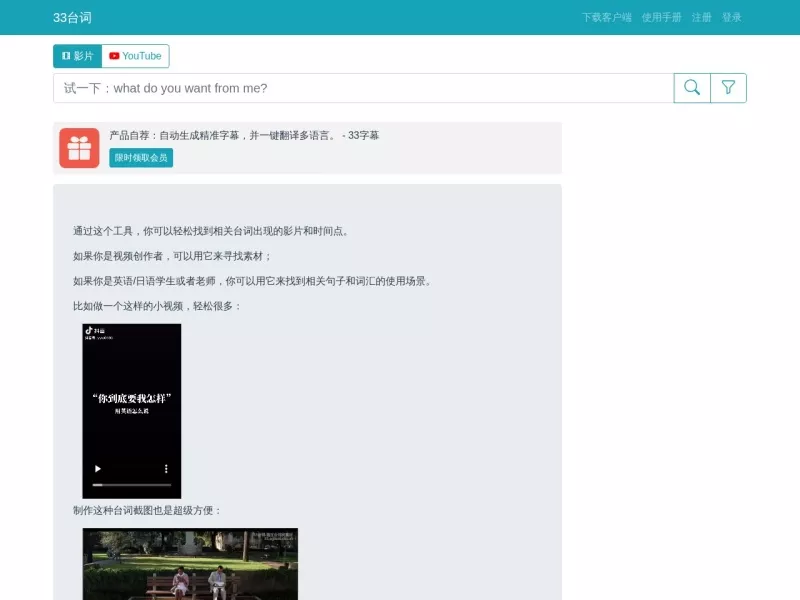Click the line about 英语/日语学生或者老师

(254, 281)
